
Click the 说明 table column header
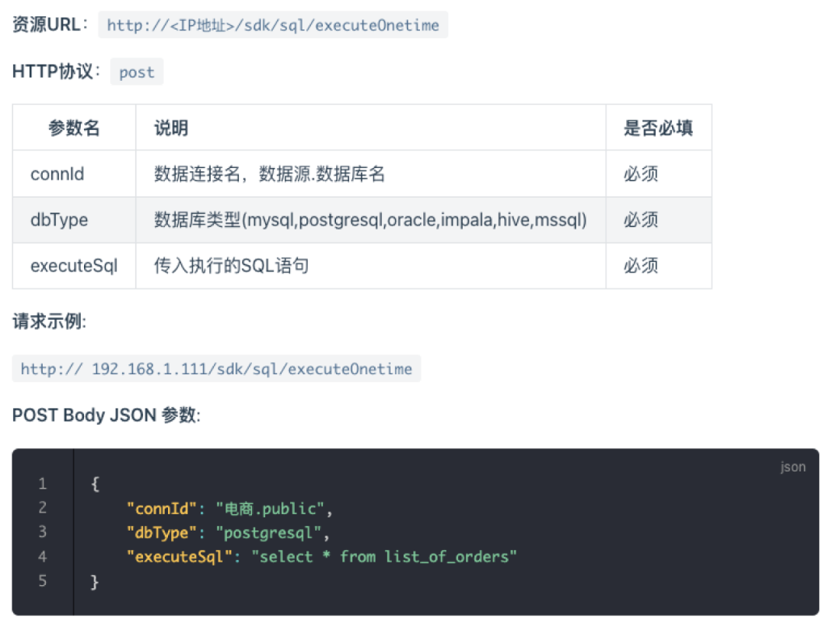click(171, 128)
